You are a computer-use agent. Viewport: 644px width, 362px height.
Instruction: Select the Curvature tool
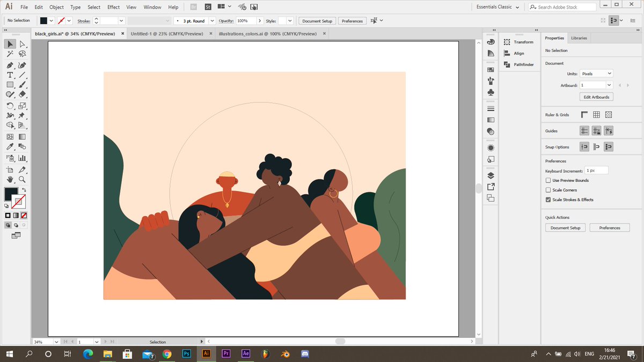23,65
